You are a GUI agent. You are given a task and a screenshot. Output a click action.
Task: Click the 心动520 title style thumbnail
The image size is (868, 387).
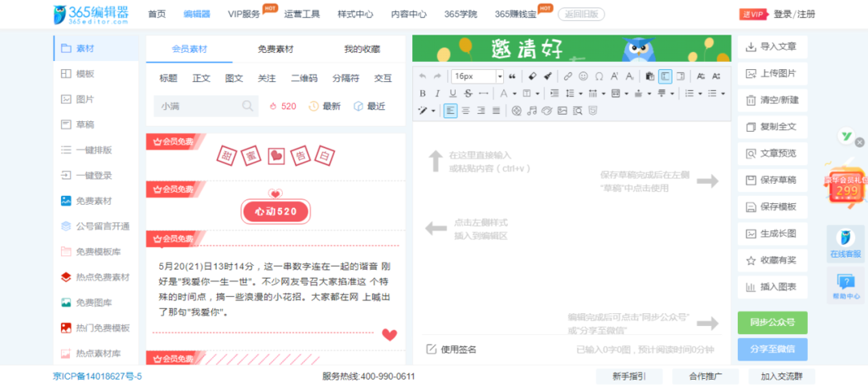[x=276, y=211]
